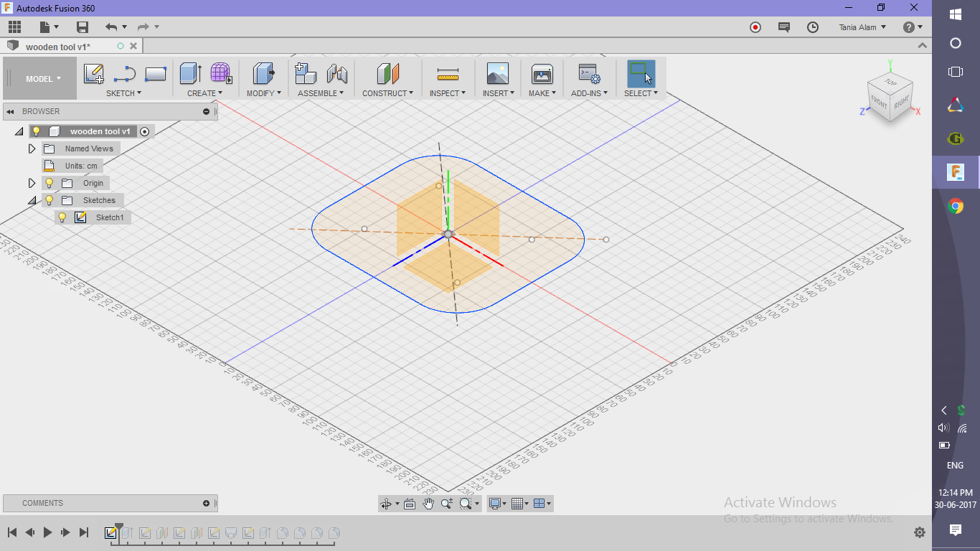
Task: Open the SKETCH menu
Action: [123, 93]
